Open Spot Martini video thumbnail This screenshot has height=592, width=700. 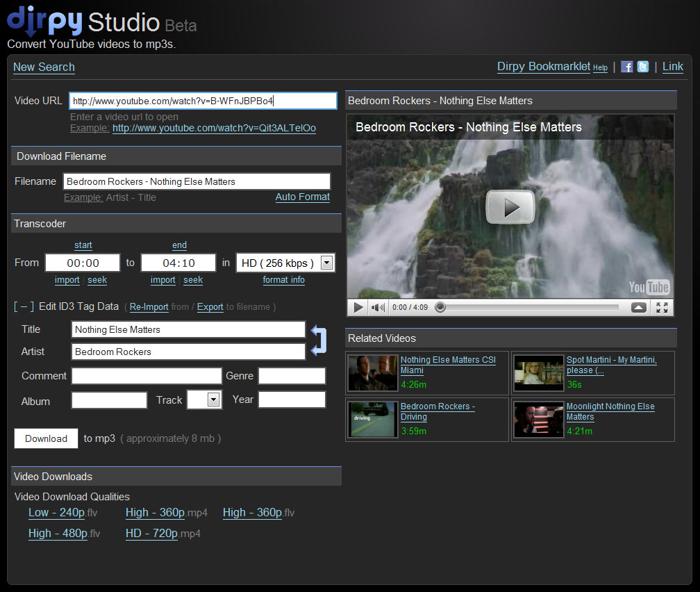pos(539,373)
